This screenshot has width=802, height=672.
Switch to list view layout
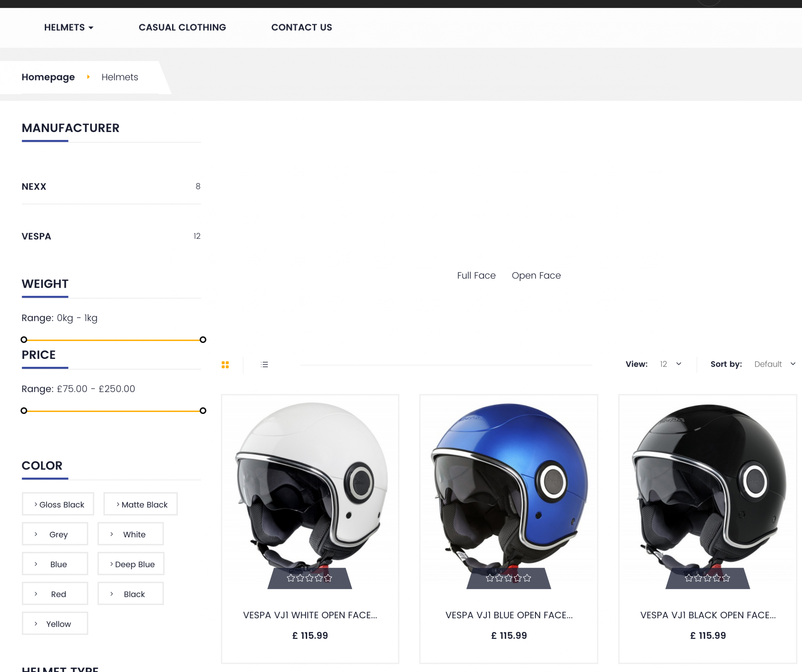pyautogui.click(x=264, y=365)
